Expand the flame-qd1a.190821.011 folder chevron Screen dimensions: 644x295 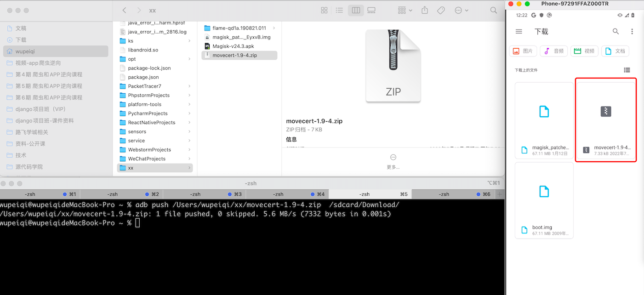(274, 28)
